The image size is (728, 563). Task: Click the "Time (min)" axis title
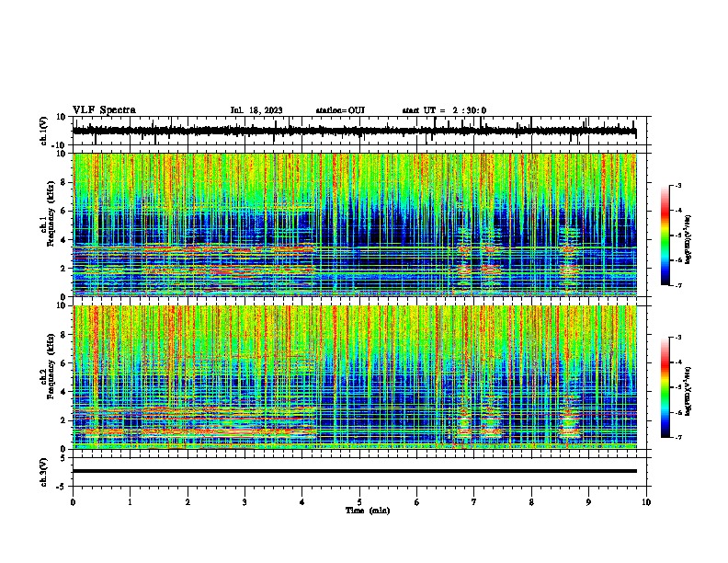tap(368, 511)
